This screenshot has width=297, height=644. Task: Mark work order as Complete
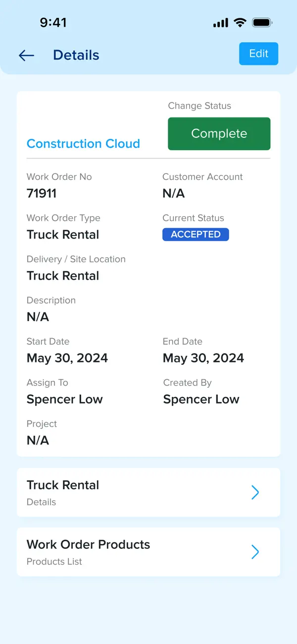219,134
